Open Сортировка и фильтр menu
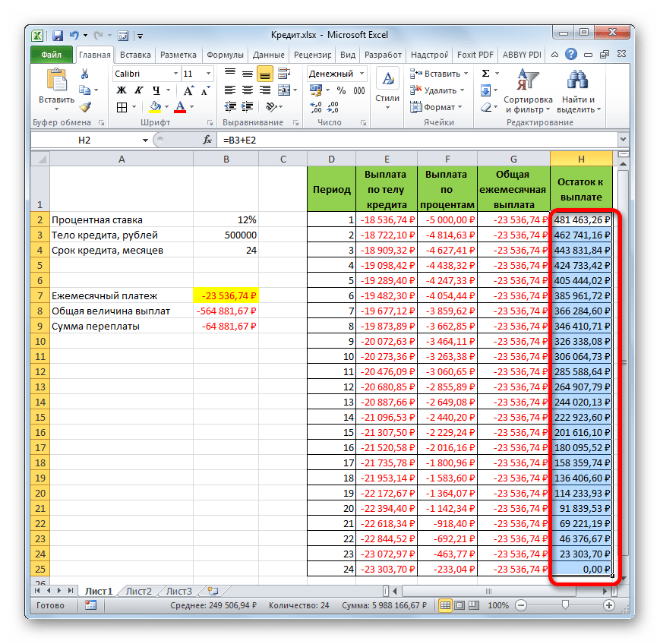Viewport: 660px width, 644px height. click(x=528, y=90)
